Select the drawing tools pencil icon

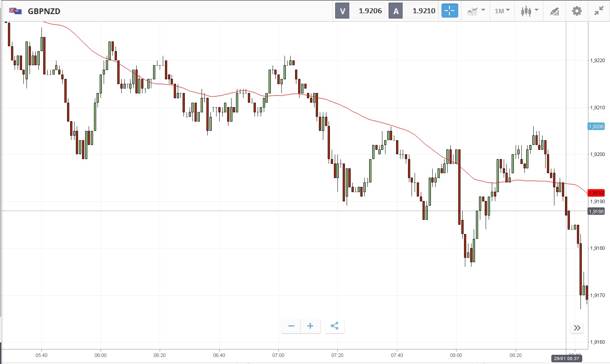point(554,11)
